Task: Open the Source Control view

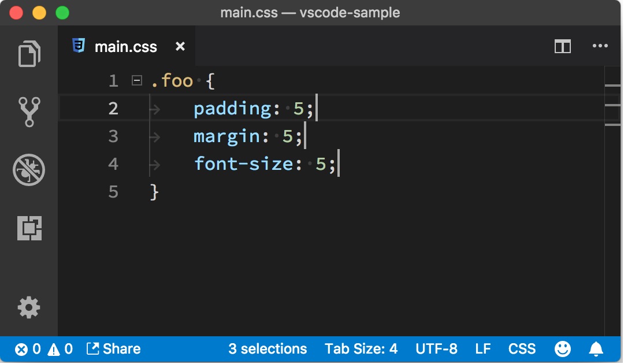Action: point(29,112)
